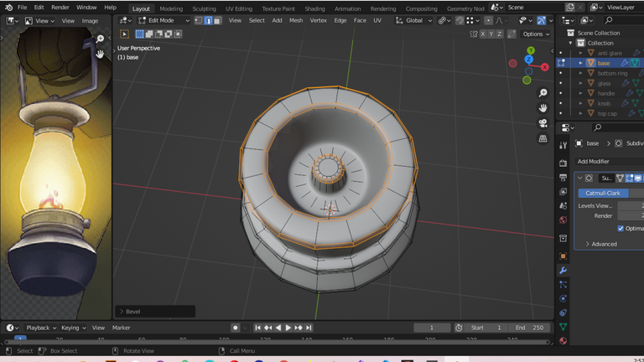
Task: Select the glass object in outliner
Action: 604,83
